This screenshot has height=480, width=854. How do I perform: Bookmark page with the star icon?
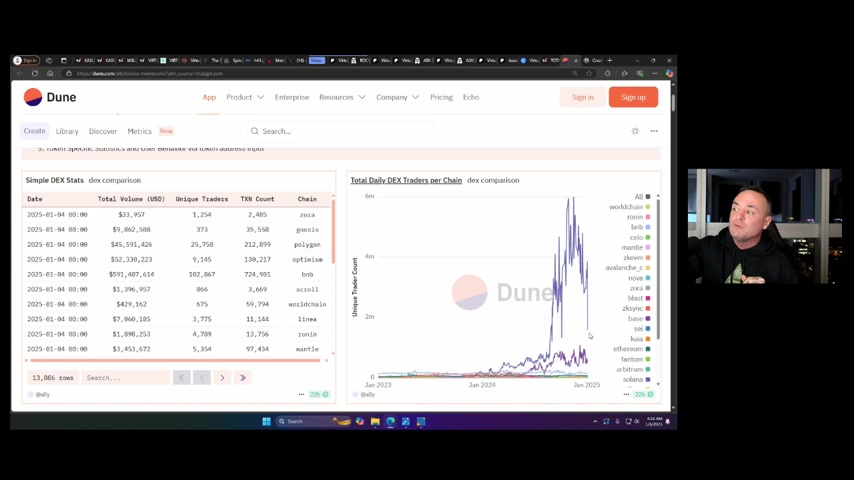[589, 73]
